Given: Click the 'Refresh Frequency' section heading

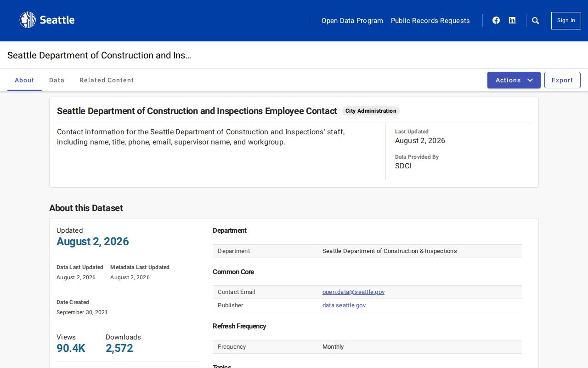Looking at the screenshot, I should click(x=239, y=326).
